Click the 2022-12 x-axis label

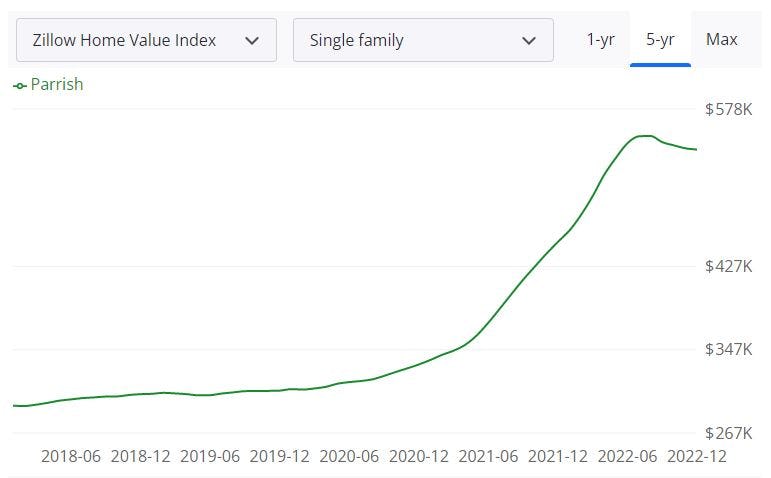696,456
